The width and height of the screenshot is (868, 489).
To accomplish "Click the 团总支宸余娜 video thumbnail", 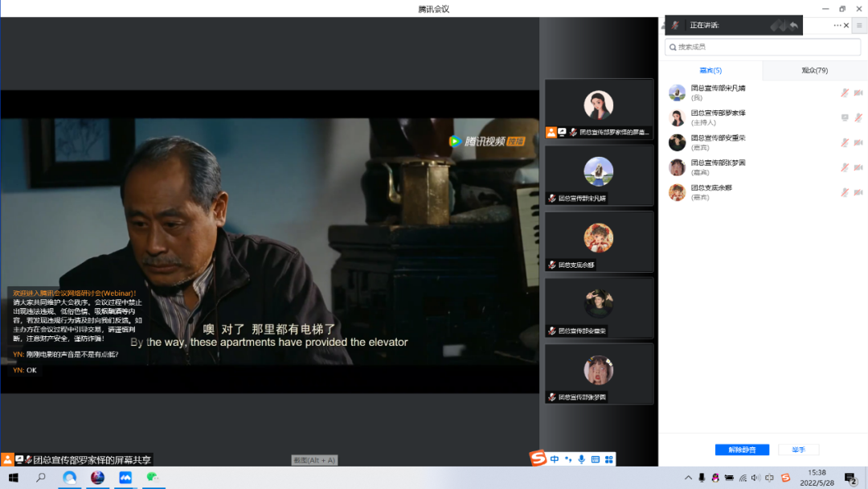I will (599, 241).
